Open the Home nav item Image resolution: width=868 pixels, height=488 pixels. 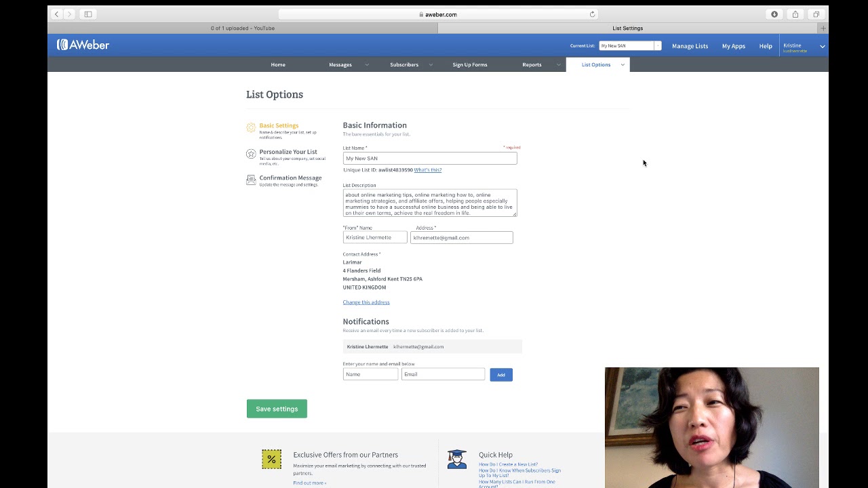[278, 65]
